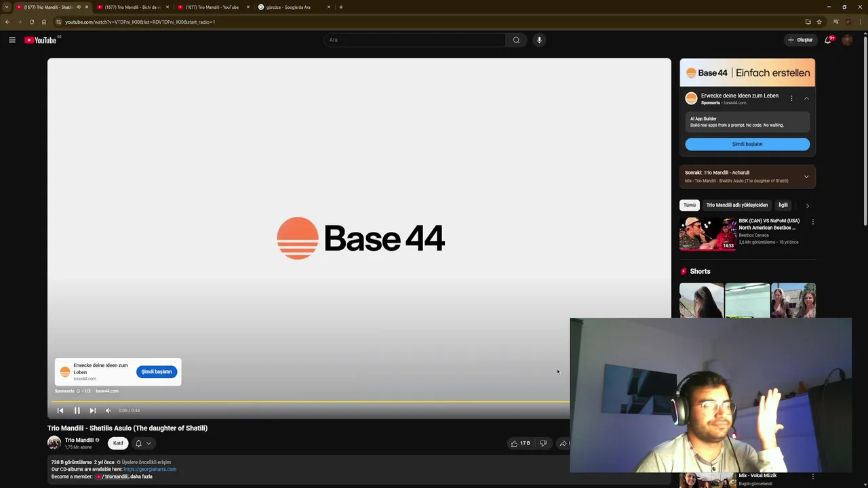Image resolution: width=868 pixels, height=488 pixels.
Task: Click the Sponsorlu info icon in player
Action: point(78,391)
